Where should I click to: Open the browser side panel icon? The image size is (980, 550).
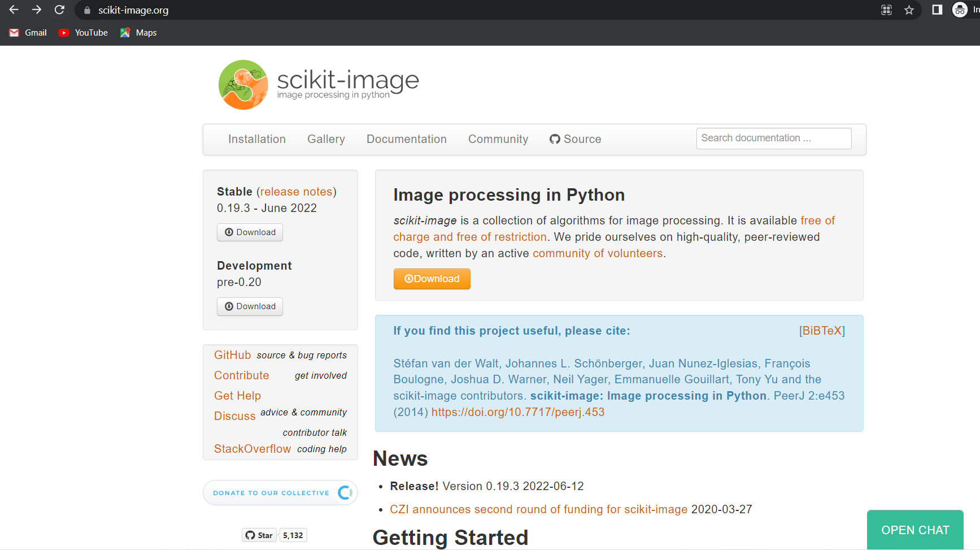937,10
